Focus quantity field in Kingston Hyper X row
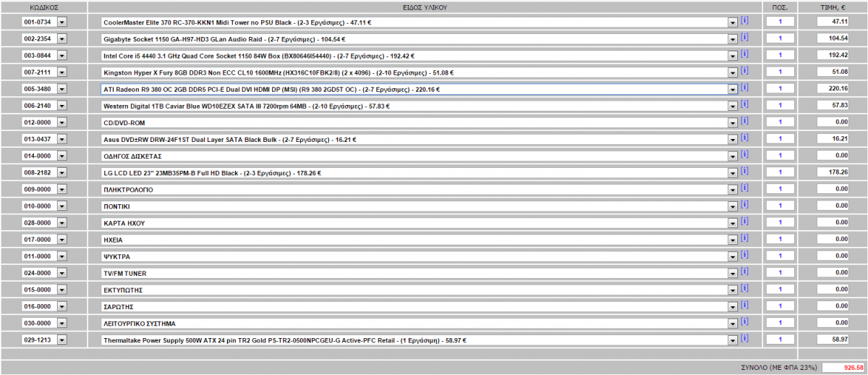This screenshot has width=868, height=375. click(x=780, y=72)
